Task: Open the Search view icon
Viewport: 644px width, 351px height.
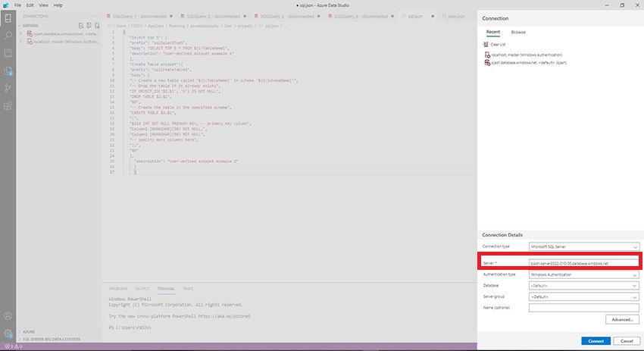Action: 8,36
